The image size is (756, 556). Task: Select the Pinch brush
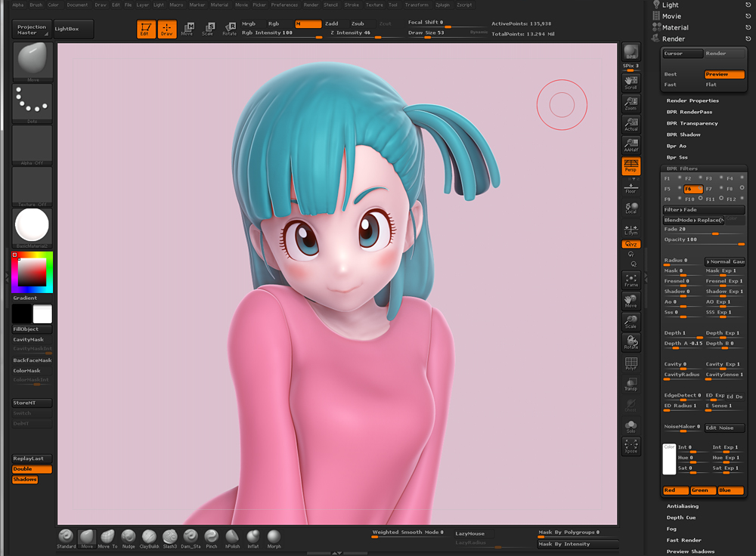[x=211, y=539]
